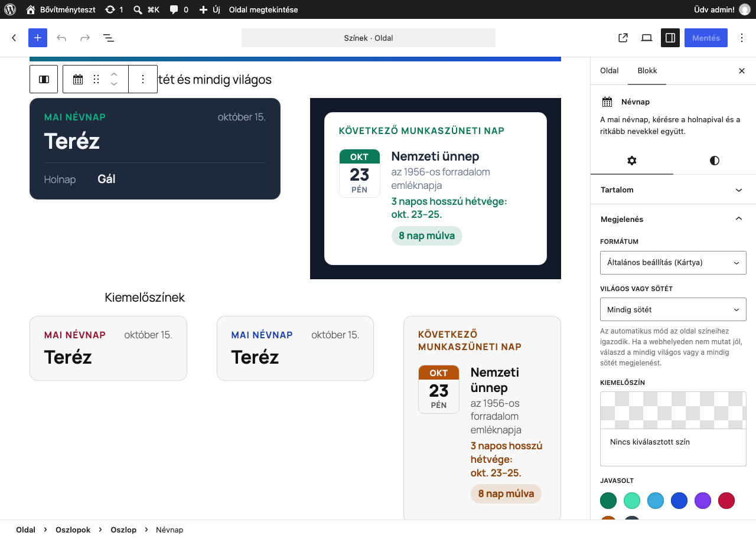Open the Bővítményteszt site link
This screenshot has height=539, width=756.
point(60,9)
